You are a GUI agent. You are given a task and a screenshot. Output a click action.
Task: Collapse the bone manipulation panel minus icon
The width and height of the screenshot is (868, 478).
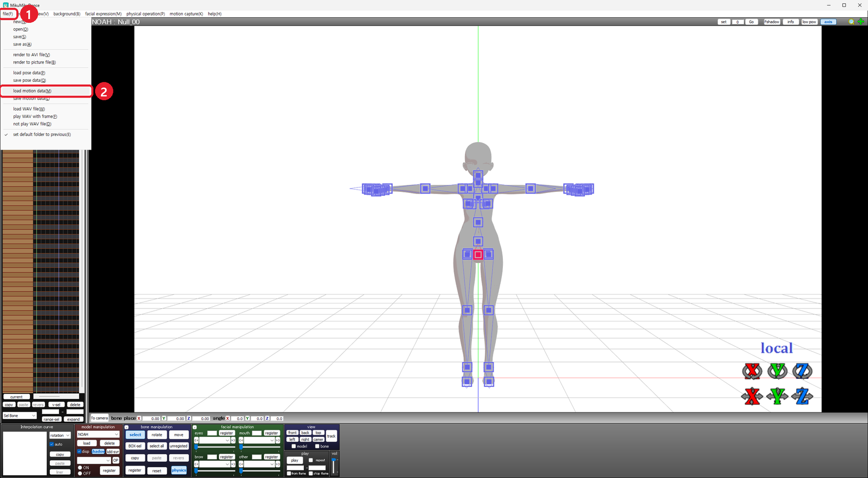click(x=126, y=427)
